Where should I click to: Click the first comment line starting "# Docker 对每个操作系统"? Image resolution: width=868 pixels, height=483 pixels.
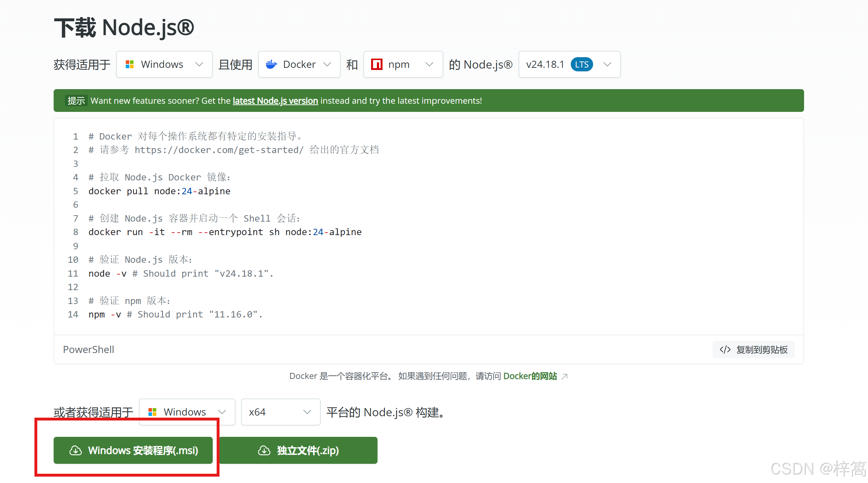(x=195, y=136)
